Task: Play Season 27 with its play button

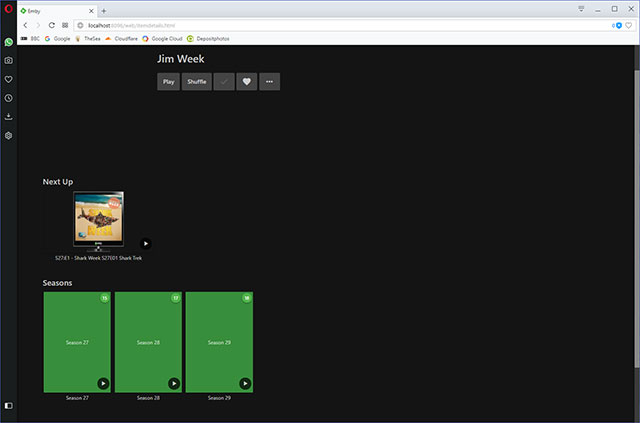Action: pyautogui.click(x=103, y=383)
